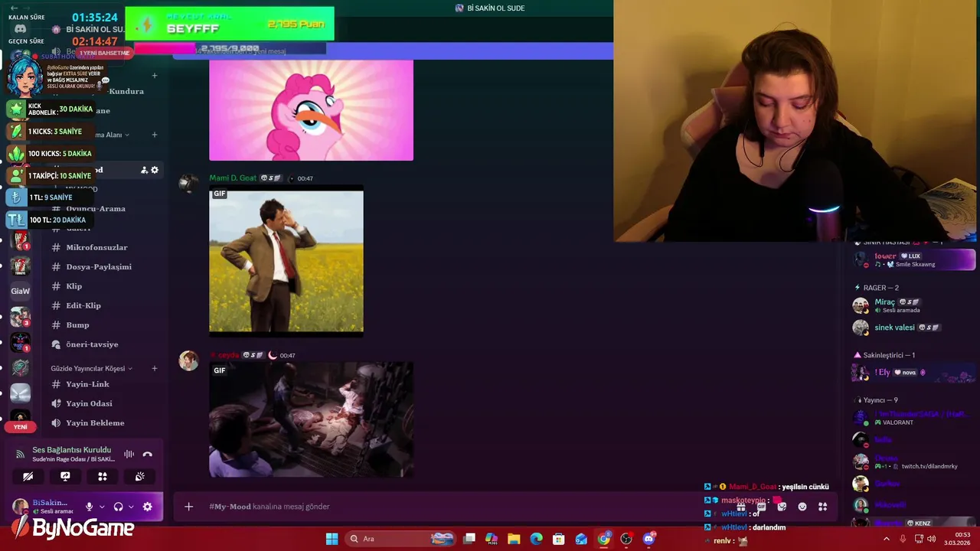This screenshot has height=551, width=980.
Task: Start screen share in voice panel
Action: click(x=65, y=476)
